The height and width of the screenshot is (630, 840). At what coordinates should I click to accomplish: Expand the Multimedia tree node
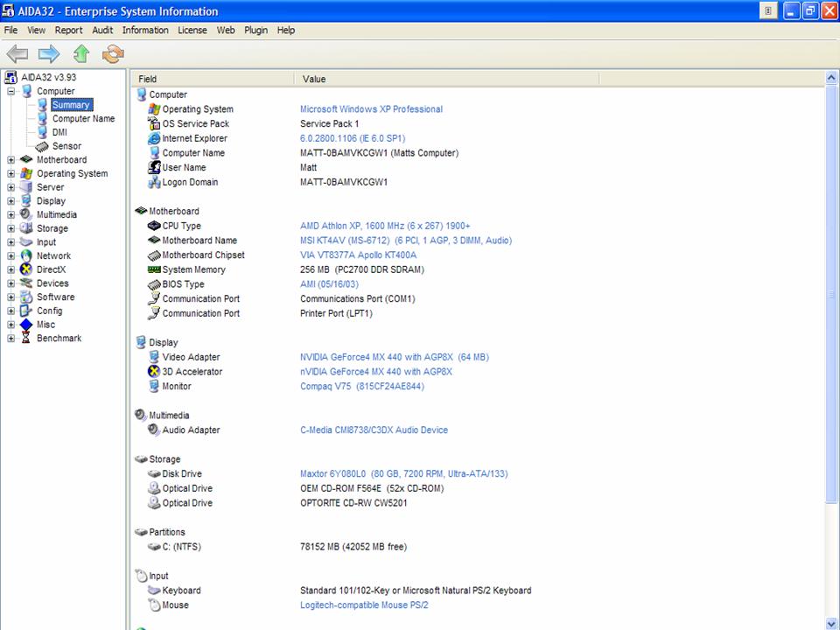pos(10,214)
